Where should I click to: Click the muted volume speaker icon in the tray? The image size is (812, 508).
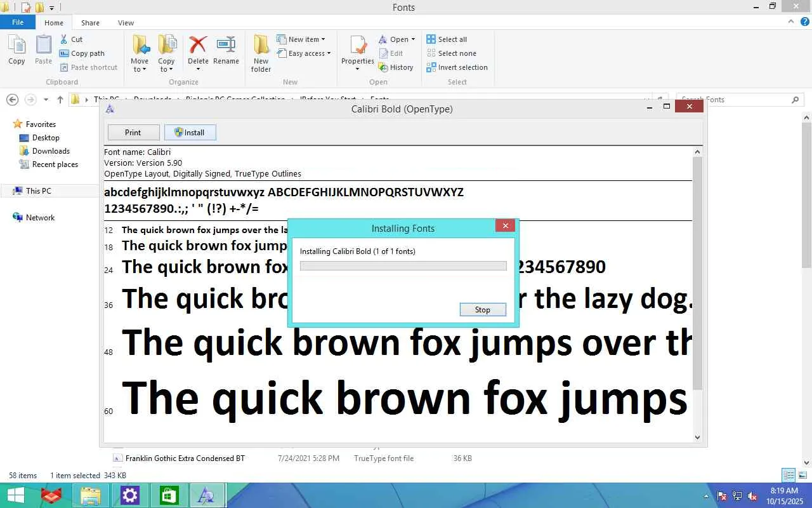point(752,496)
